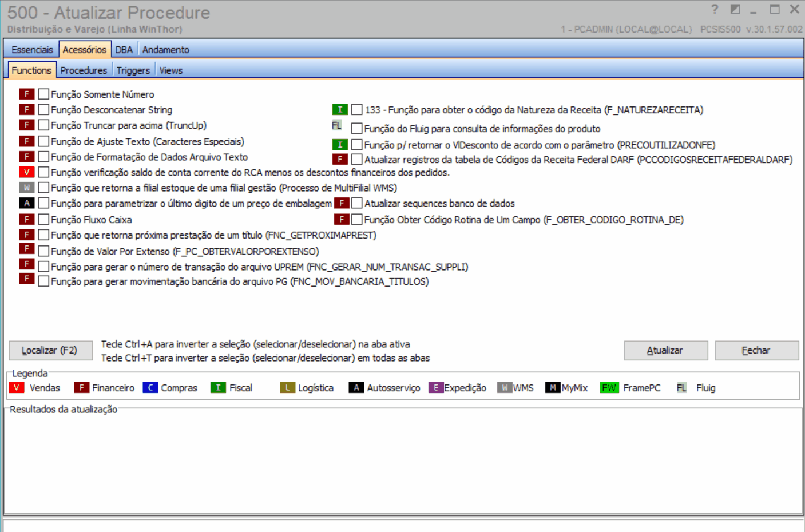
Task: Check FNC_MOV_BANCARIA_TITULOS function checkbox
Action: [x=43, y=281]
